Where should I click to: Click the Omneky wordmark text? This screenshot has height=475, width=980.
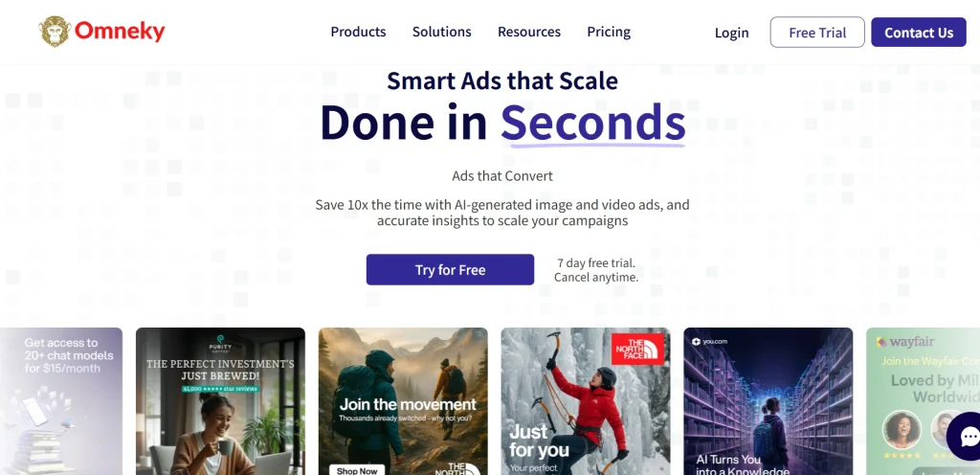coord(120,32)
